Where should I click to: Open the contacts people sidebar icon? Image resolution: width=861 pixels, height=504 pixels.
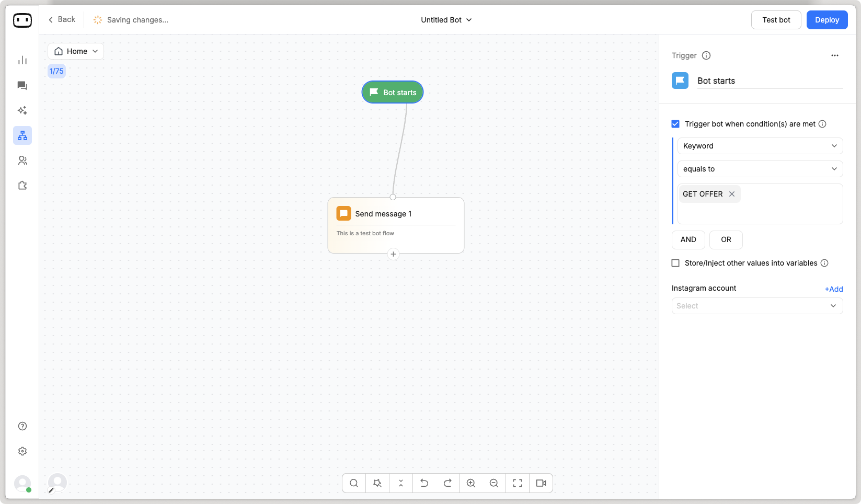click(22, 161)
